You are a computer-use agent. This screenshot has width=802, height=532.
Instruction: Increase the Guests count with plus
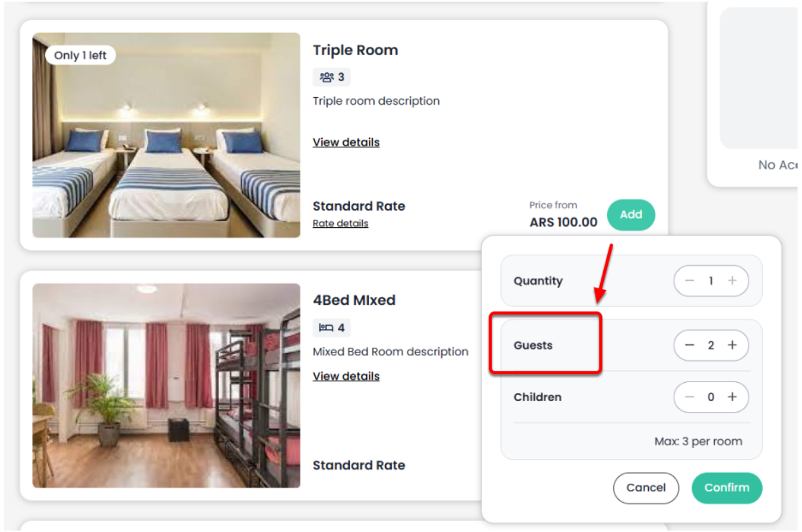tap(732, 345)
